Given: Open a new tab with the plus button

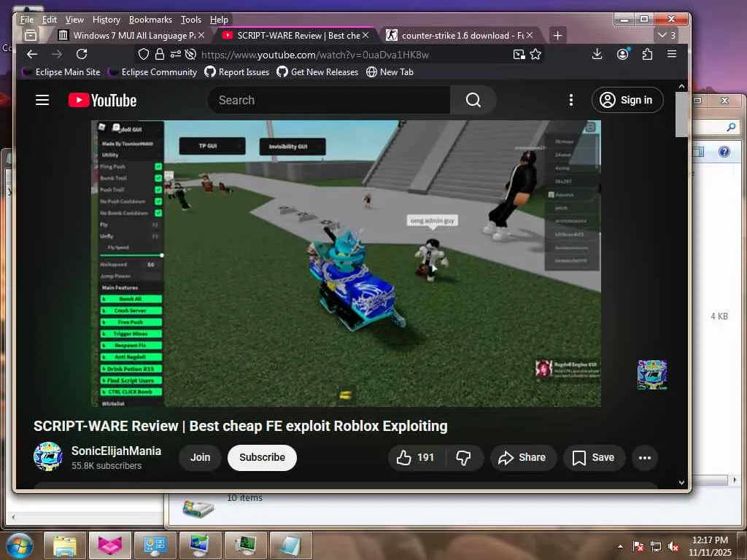Looking at the screenshot, I should click(x=557, y=35).
